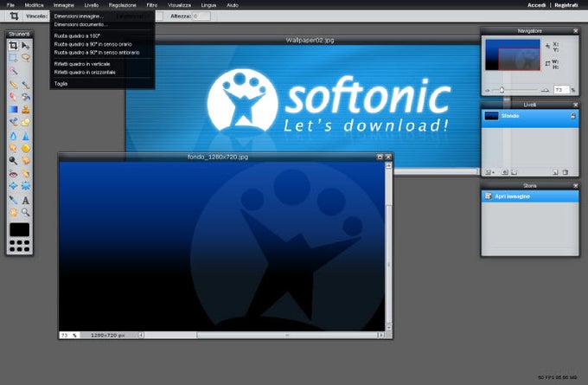Image resolution: width=588 pixels, height=385 pixels.
Task: Select Dimensioni documento menu entry
Action: pyautogui.click(x=102, y=24)
